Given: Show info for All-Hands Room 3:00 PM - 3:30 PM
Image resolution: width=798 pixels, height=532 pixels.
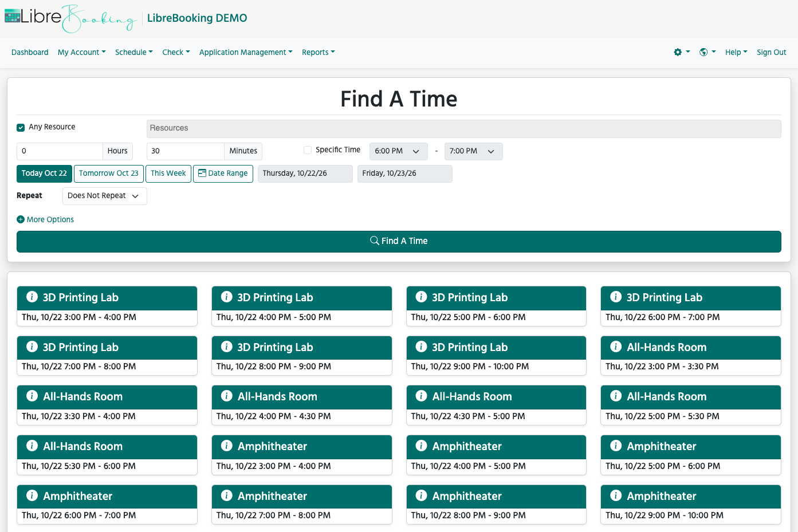Looking at the screenshot, I should pos(616,346).
